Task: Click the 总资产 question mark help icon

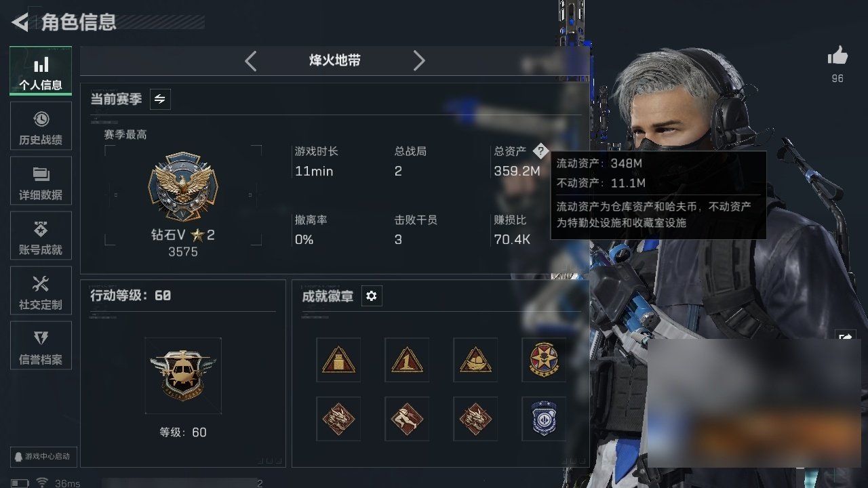Action: click(540, 151)
